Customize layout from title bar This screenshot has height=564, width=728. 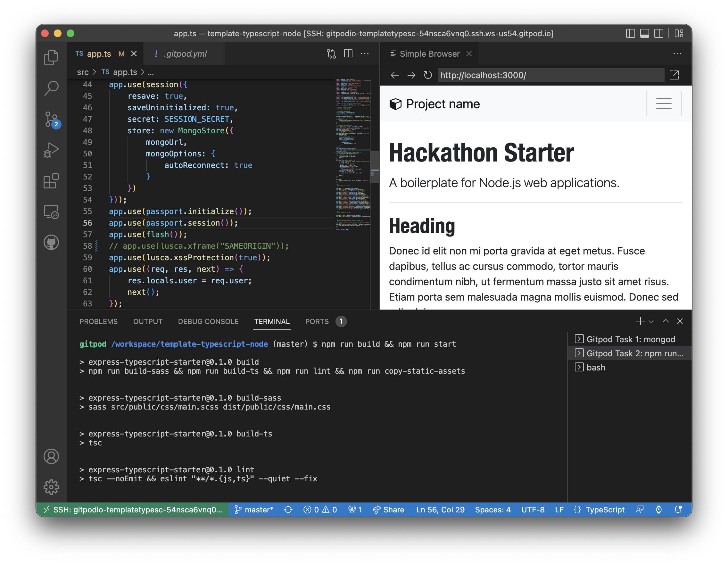tap(679, 33)
